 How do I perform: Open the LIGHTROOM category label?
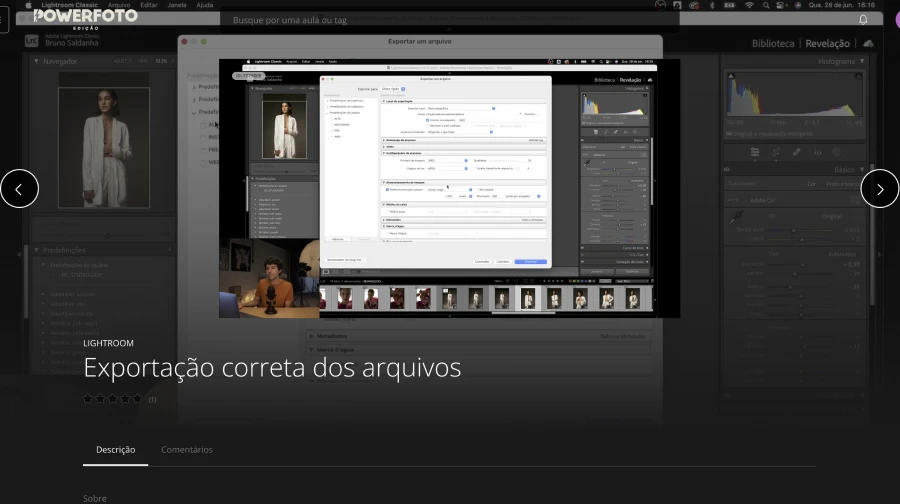(x=108, y=343)
